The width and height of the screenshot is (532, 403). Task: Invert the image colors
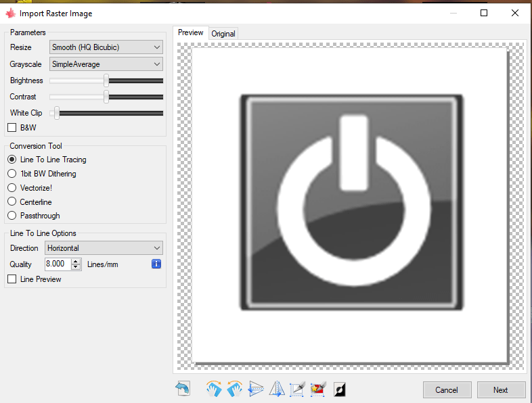(x=340, y=389)
